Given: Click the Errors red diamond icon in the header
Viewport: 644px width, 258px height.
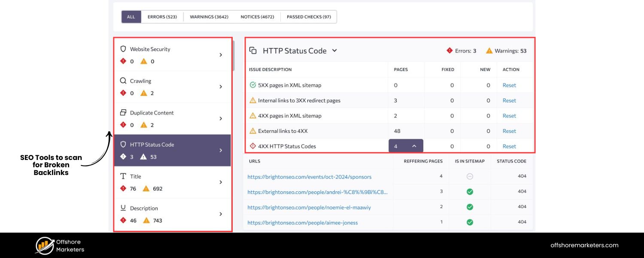Looking at the screenshot, I should (x=449, y=50).
